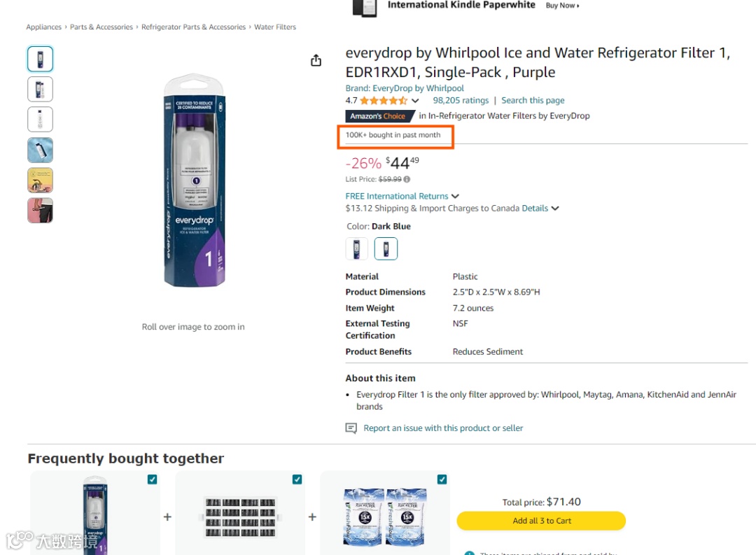
Task: Select the Dark Blue color swatch
Action: 386,248
